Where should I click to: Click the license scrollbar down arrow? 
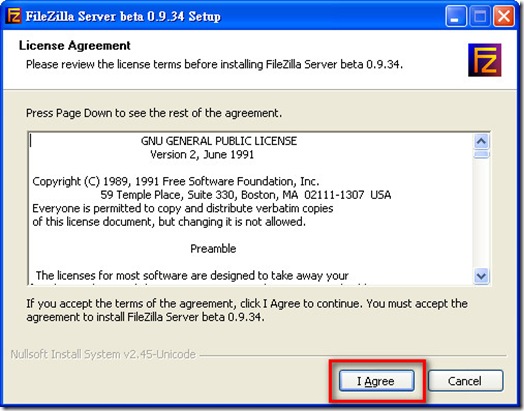click(x=481, y=276)
